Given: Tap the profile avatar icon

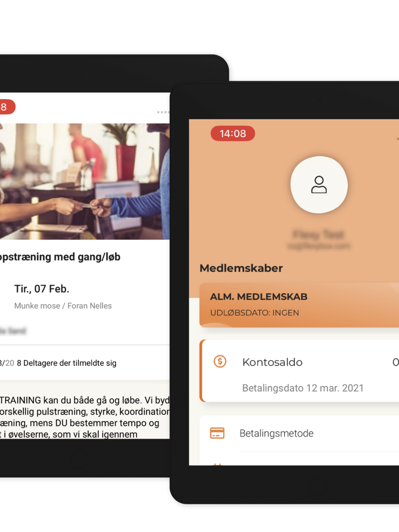Looking at the screenshot, I should click(319, 185).
